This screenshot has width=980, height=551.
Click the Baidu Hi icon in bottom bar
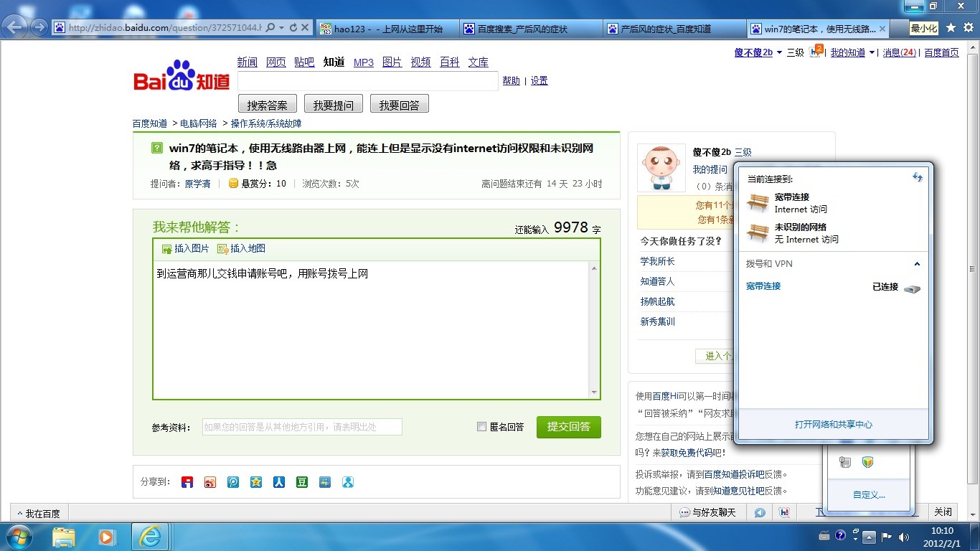tap(784, 512)
